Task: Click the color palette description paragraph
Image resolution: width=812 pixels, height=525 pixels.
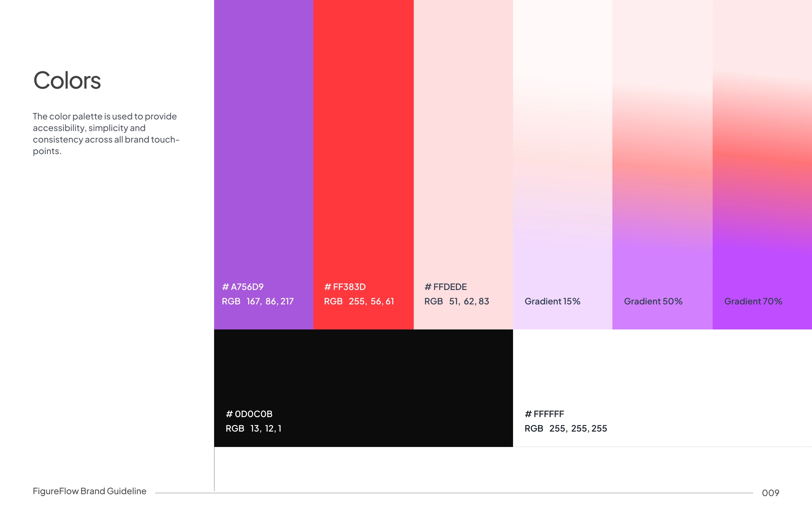Action: (x=106, y=134)
